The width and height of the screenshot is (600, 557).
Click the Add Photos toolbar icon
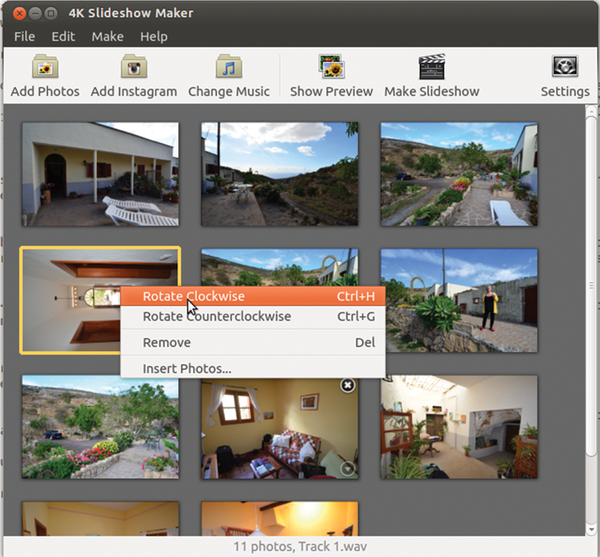pyautogui.click(x=45, y=66)
